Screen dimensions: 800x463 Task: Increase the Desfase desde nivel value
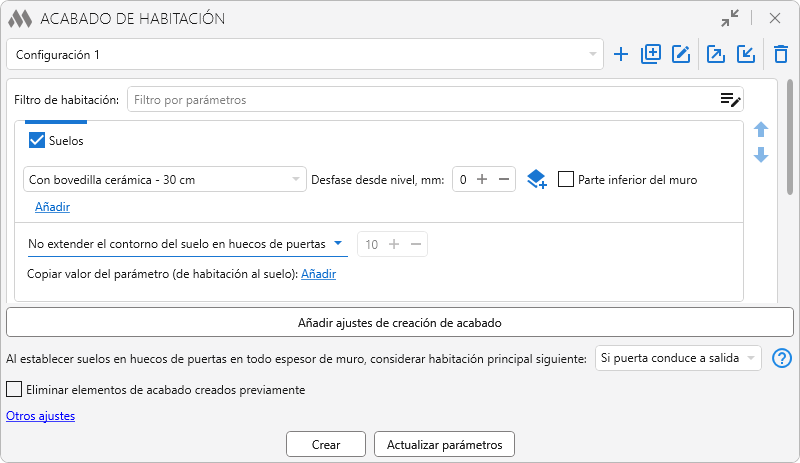(482, 180)
